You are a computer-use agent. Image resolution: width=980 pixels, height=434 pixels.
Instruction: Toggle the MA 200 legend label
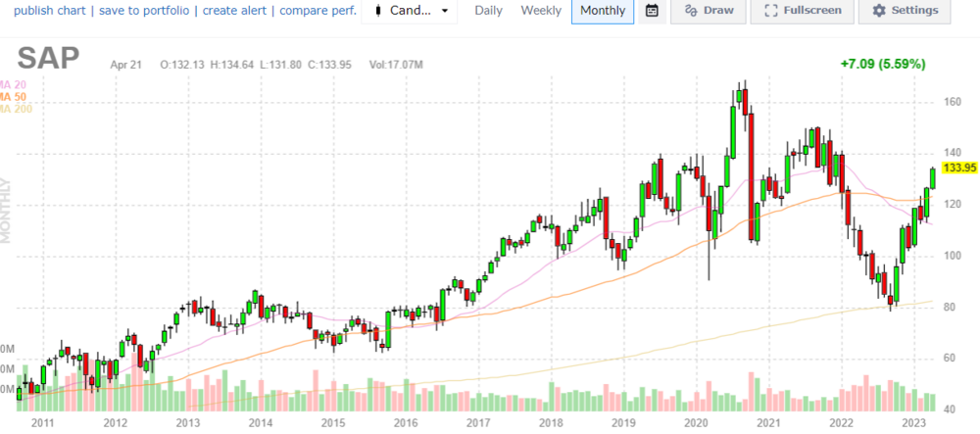click(15, 109)
